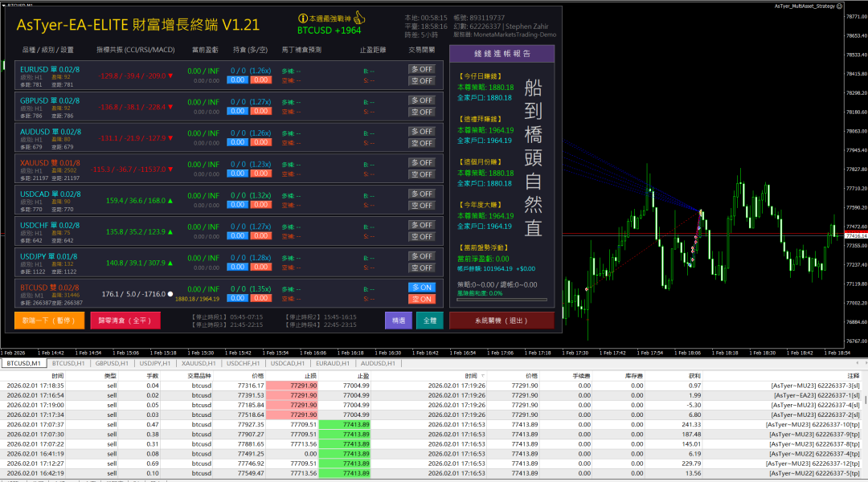868x482 pixels.
Task: Click blue 0.00 button in XAUUSD row
Action: (237, 174)
